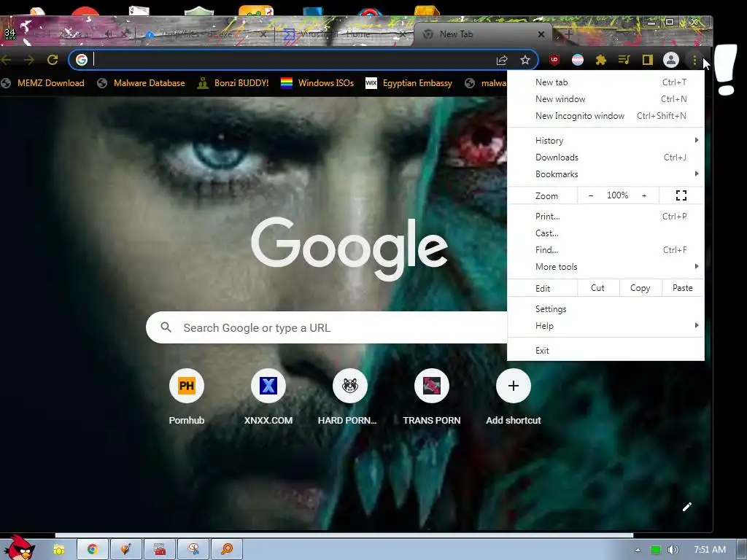Click the striped flag extension icon

click(578, 60)
